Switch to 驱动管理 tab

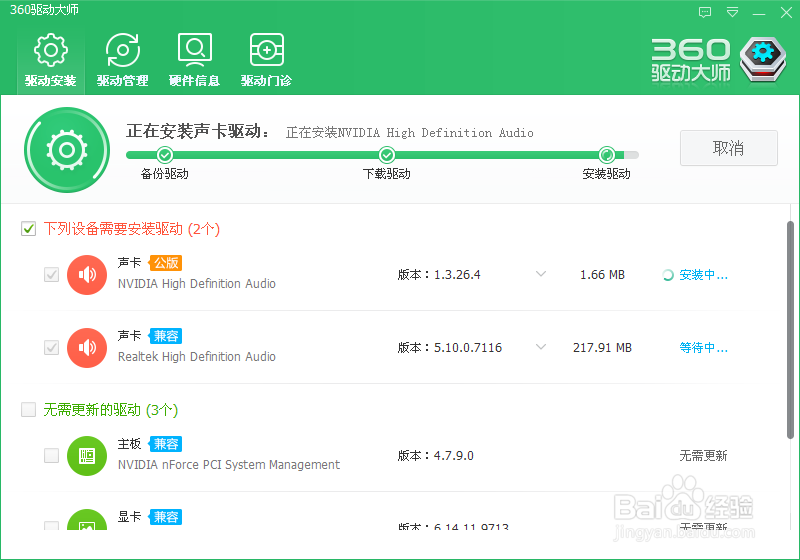122,61
